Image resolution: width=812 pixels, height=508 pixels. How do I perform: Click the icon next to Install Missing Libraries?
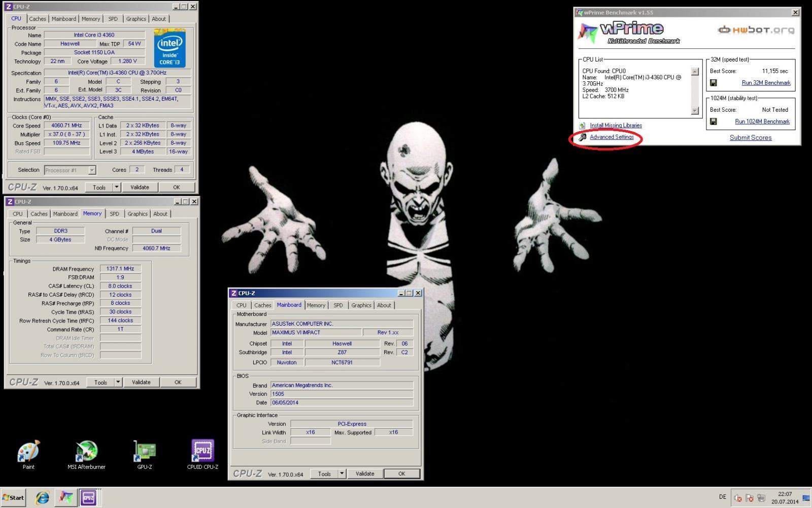point(582,125)
